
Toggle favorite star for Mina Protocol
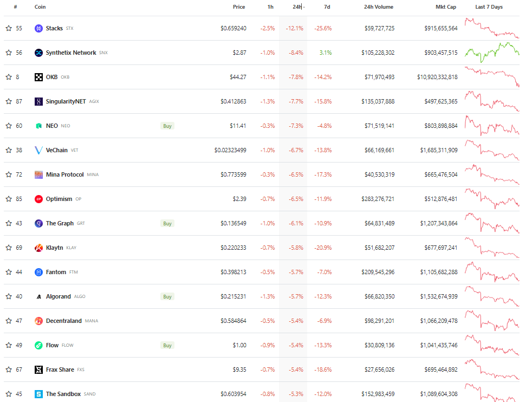click(9, 174)
